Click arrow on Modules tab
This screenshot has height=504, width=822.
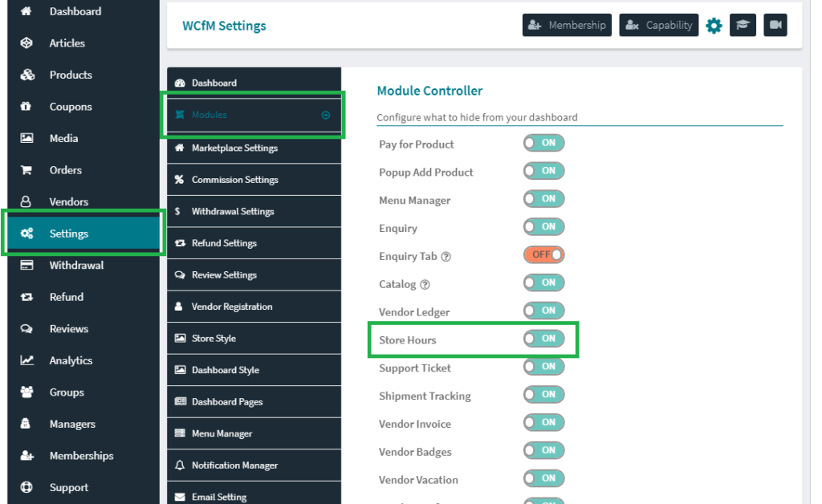pos(326,115)
